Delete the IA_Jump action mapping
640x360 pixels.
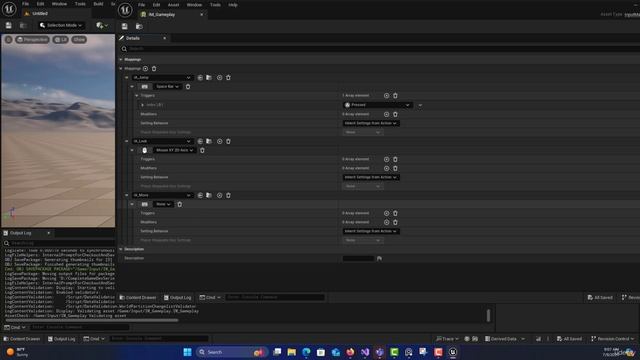pos(228,78)
